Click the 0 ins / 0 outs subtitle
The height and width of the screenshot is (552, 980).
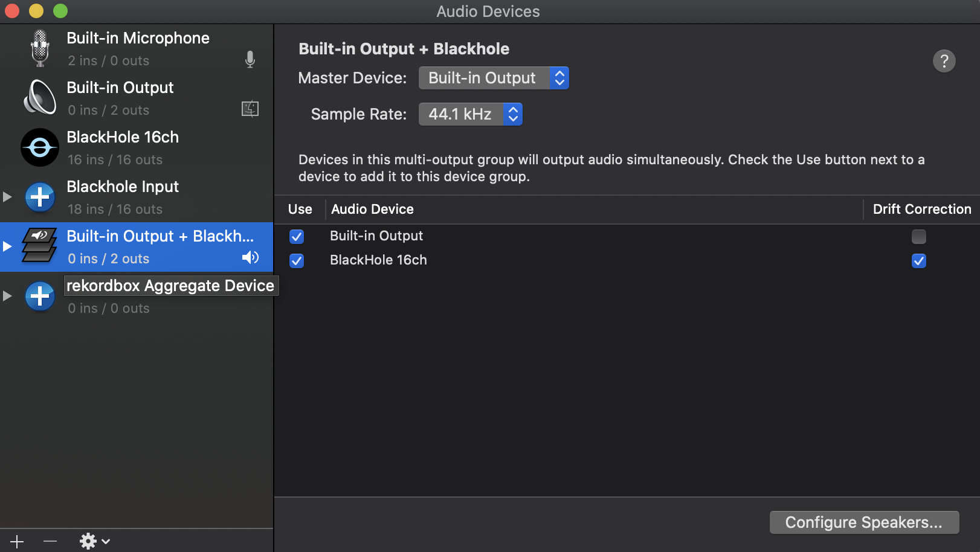[x=109, y=308]
